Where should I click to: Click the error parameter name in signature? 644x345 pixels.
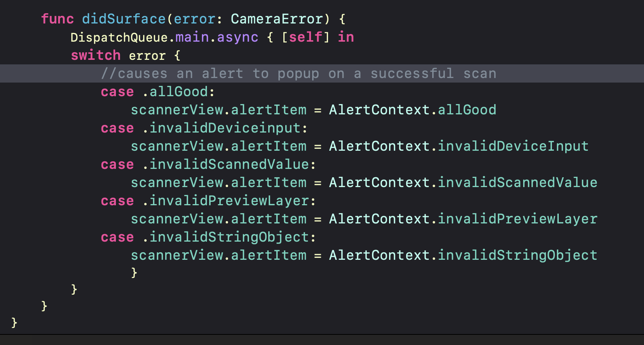tap(195, 19)
